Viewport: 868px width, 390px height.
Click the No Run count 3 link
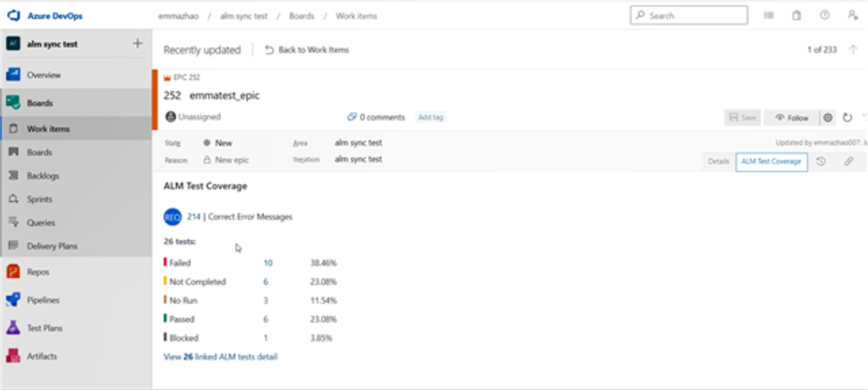pyautogui.click(x=266, y=300)
